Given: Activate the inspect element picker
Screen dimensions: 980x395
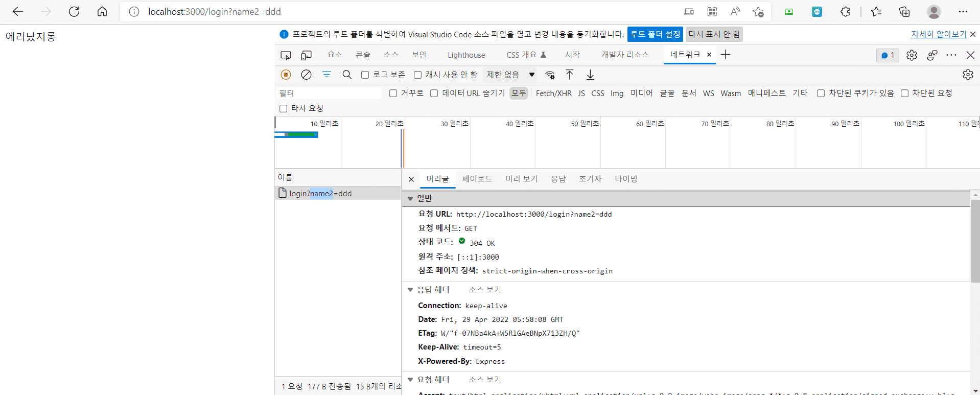Looking at the screenshot, I should coord(286,55).
